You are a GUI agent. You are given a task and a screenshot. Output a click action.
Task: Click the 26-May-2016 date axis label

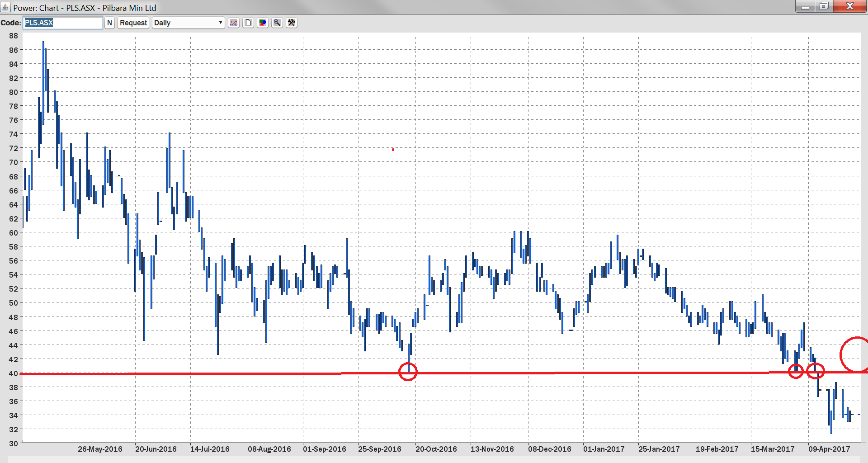pos(100,449)
